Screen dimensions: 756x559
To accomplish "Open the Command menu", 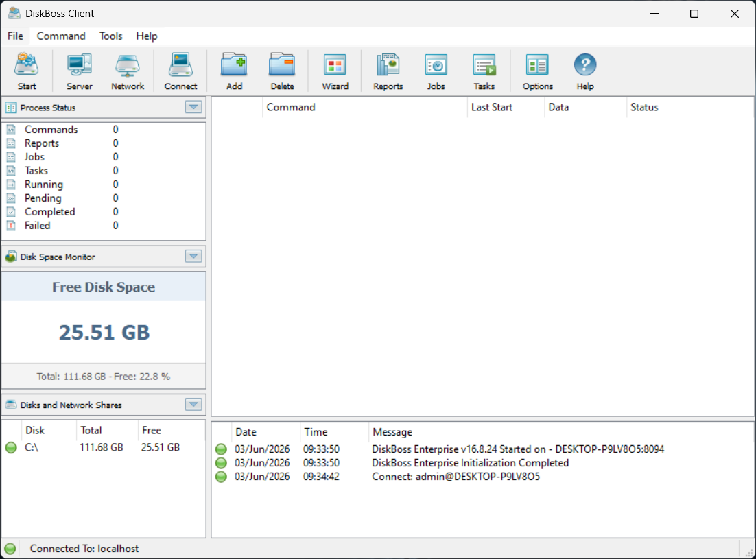I will [x=61, y=36].
